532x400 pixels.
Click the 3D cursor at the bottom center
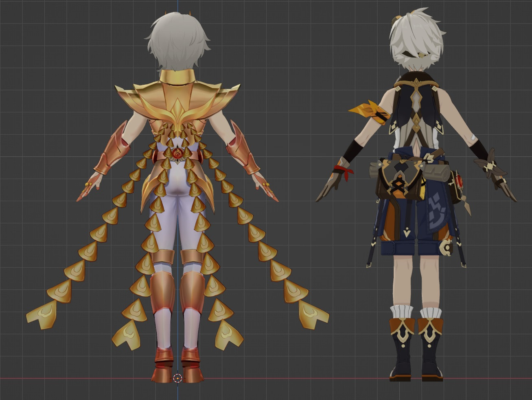coord(177,379)
